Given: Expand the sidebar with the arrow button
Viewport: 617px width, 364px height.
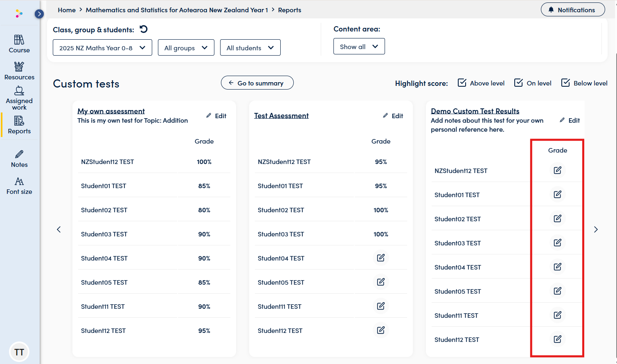Looking at the screenshot, I should point(39,14).
